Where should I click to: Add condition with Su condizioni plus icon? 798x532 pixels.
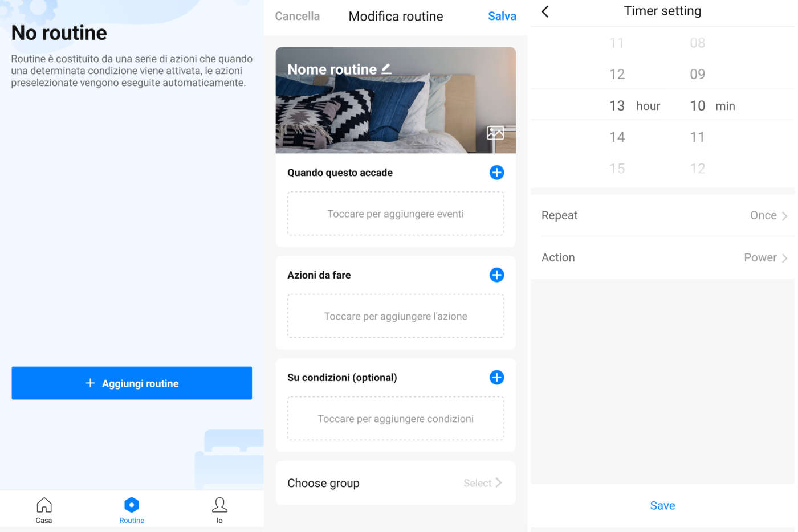coord(496,378)
